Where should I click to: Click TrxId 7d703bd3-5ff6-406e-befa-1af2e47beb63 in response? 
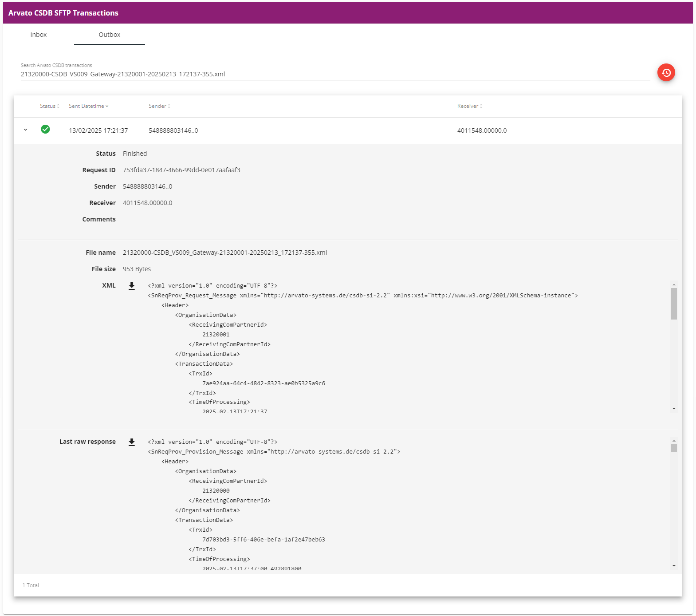pyautogui.click(x=263, y=540)
